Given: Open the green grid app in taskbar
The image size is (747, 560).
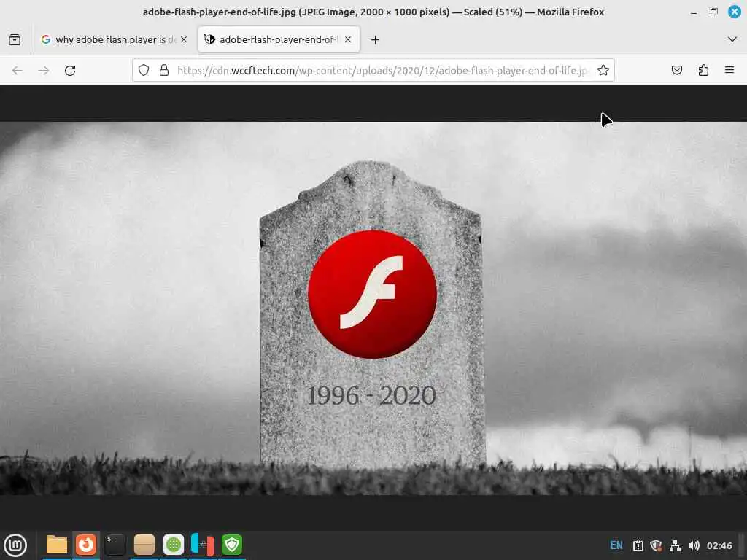Looking at the screenshot, I should [x=174, y=545].
